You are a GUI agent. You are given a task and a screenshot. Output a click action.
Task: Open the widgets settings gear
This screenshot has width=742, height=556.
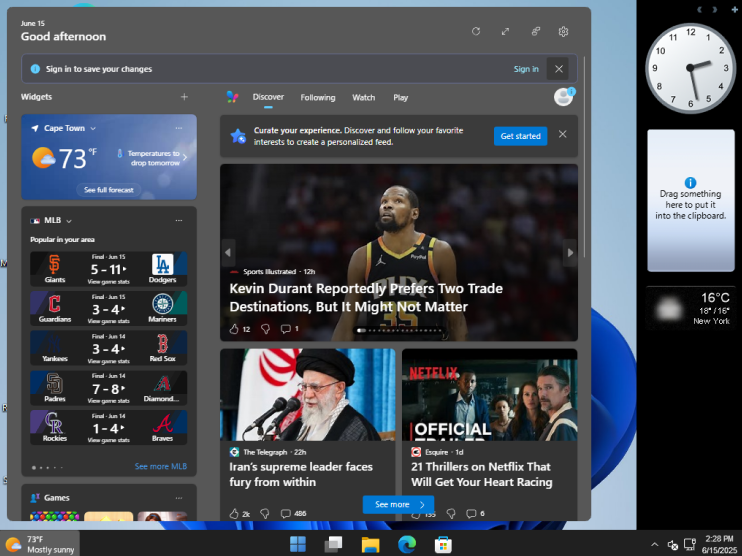563,32
